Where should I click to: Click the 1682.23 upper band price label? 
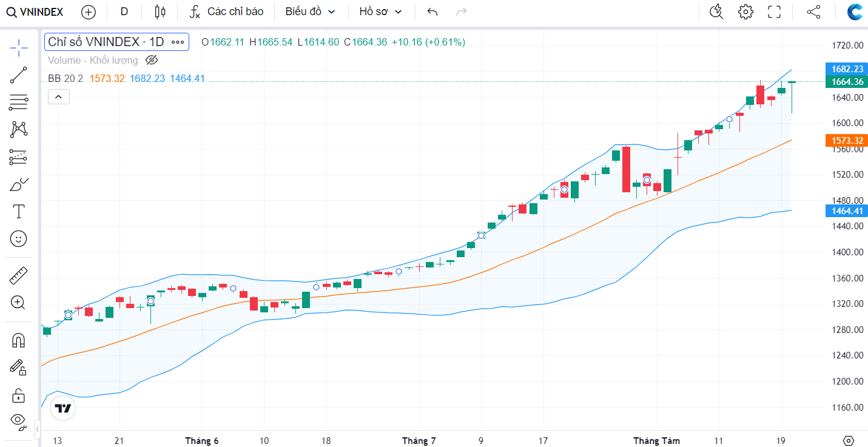pos(847,69)
